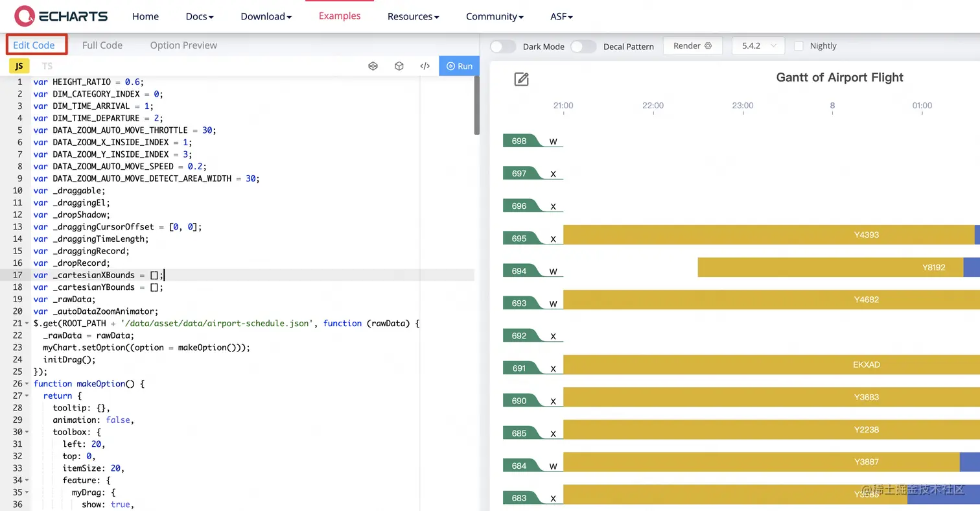Click the animation: false code line
980x511 pixels.
pyautogui.click(x=93, y=420)
